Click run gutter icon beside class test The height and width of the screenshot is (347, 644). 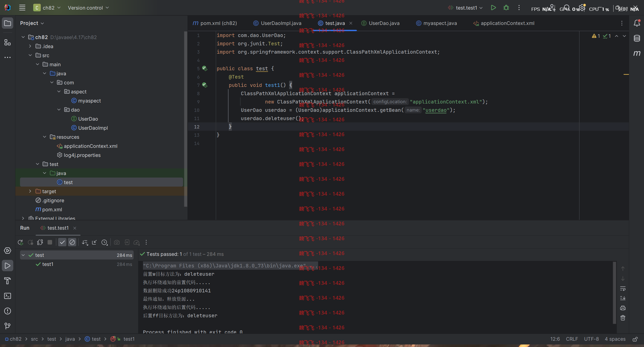(x=205, y=68)
